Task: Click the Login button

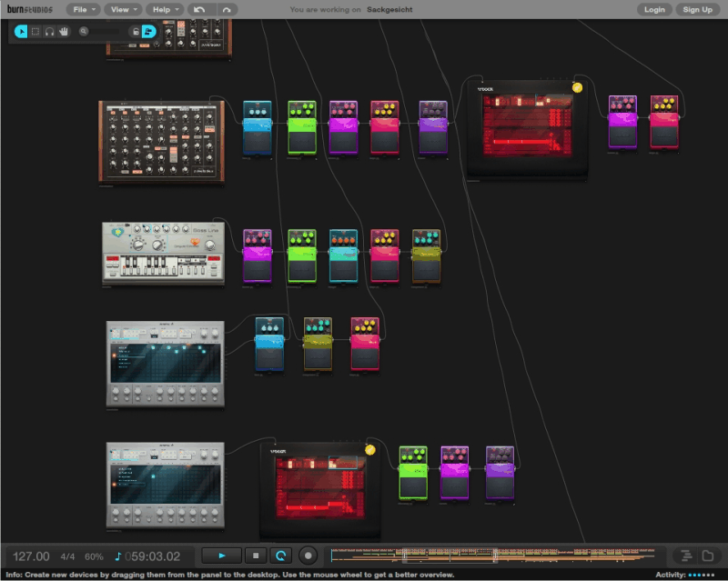Action: coord(657,9)
